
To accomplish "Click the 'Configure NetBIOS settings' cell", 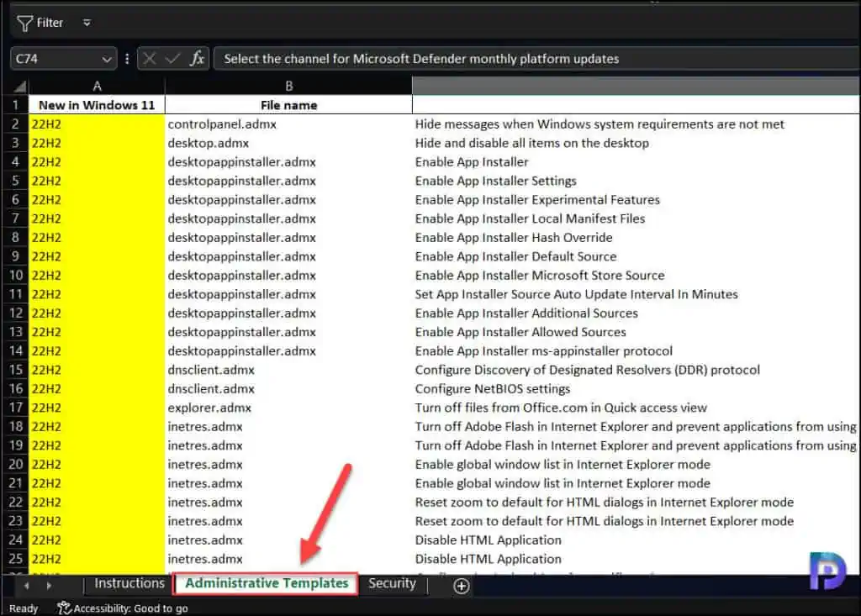I will pos(636,389).
